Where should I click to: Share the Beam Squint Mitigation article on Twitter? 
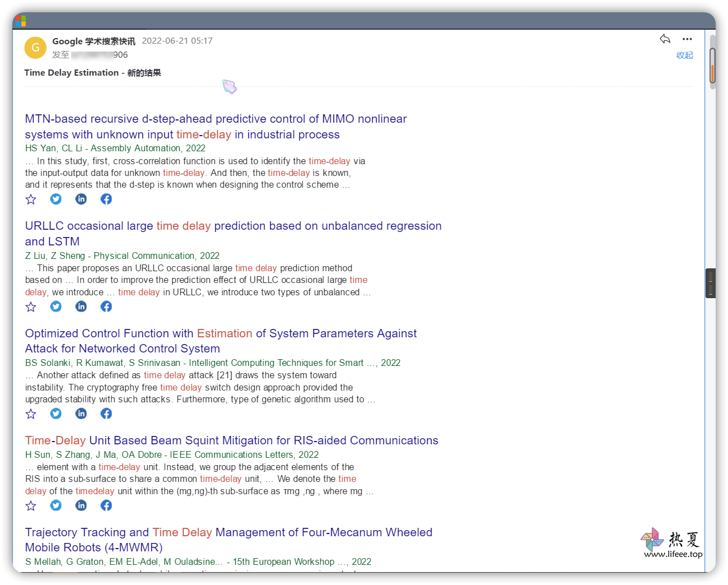click(x=56, y=505)
